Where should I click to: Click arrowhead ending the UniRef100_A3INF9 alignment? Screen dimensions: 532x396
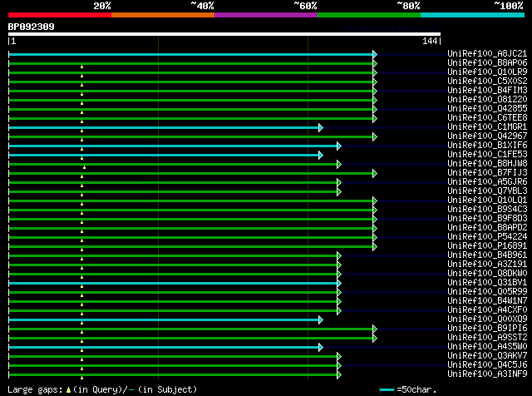click(339, 375)
